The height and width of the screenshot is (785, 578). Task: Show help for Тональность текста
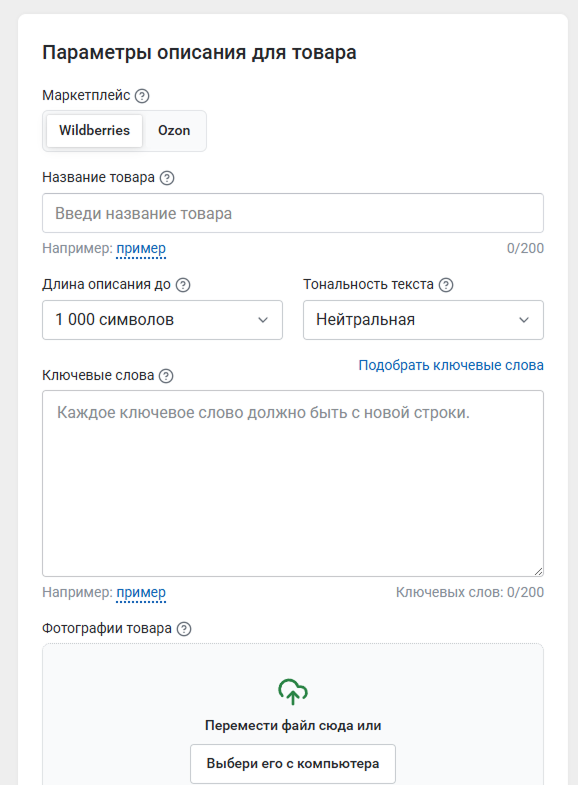tap(446, 285)
